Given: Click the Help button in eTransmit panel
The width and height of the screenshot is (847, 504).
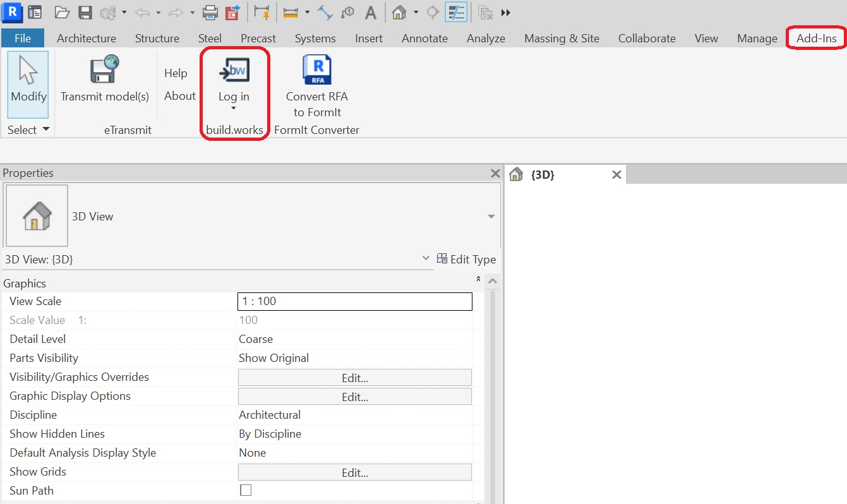Looking at the screenshot, I should coord(176,73).
